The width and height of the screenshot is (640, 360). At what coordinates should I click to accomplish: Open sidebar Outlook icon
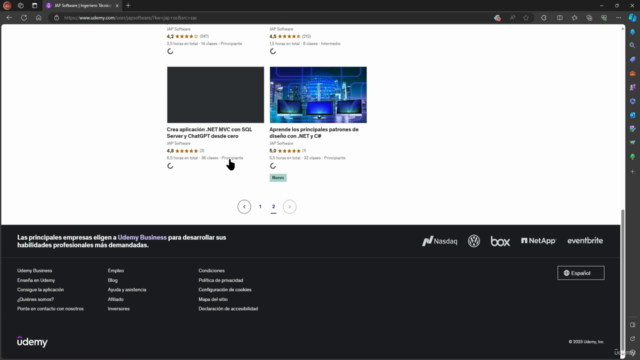pyautogui.click(x=633, y=115)
